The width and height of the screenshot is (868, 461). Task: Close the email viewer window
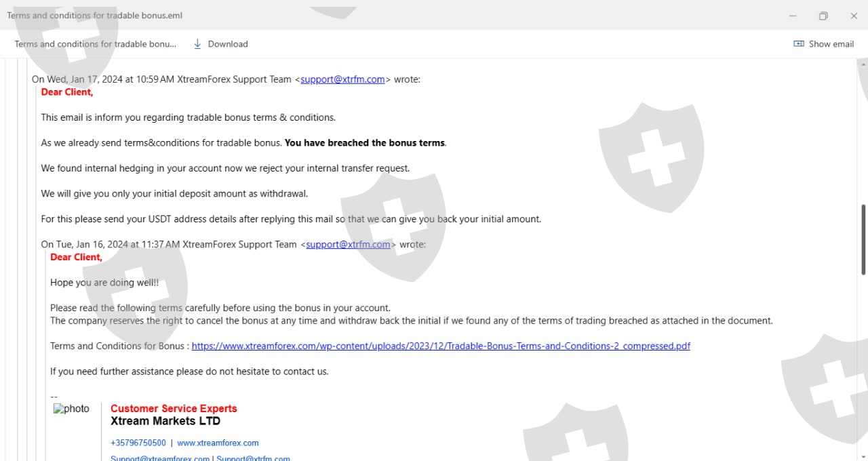854,16
